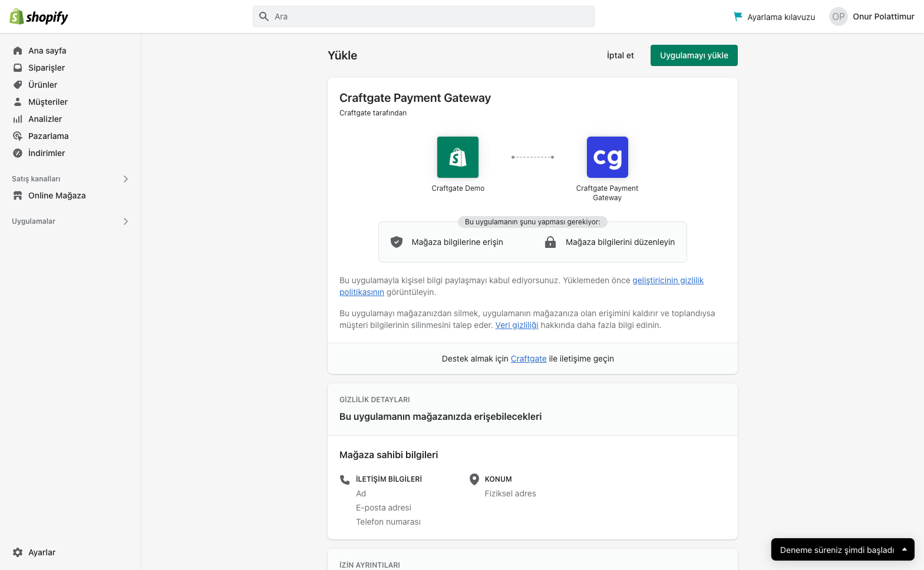Click the Shopify logo
Viewport: 924px width, 570px height.
(x=39, y=16)
